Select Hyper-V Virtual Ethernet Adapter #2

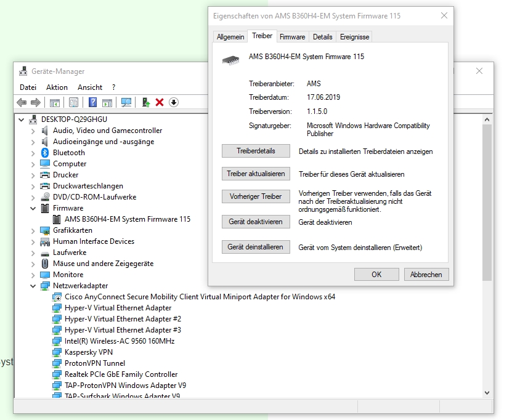pyautogui.click(x=123, y=319)
